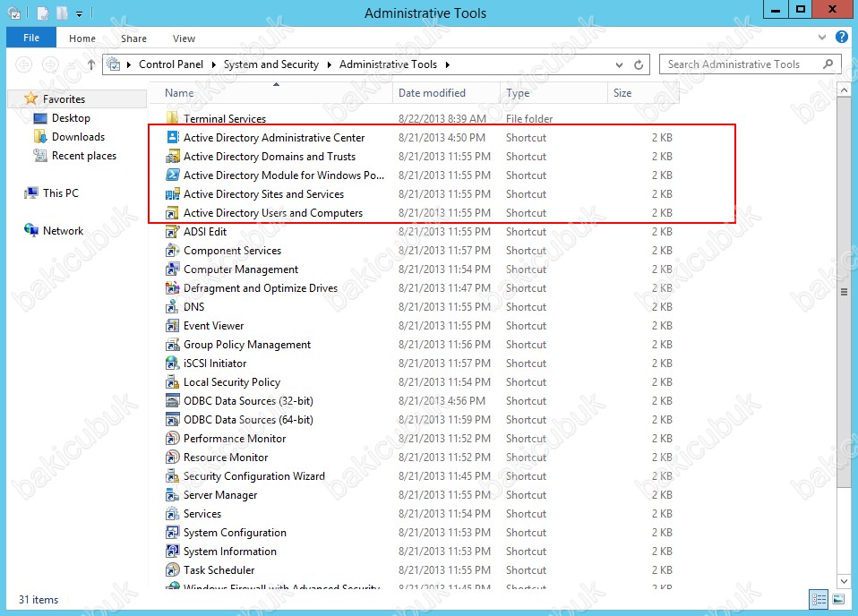Expand the ribbon with the chevron

822,38
